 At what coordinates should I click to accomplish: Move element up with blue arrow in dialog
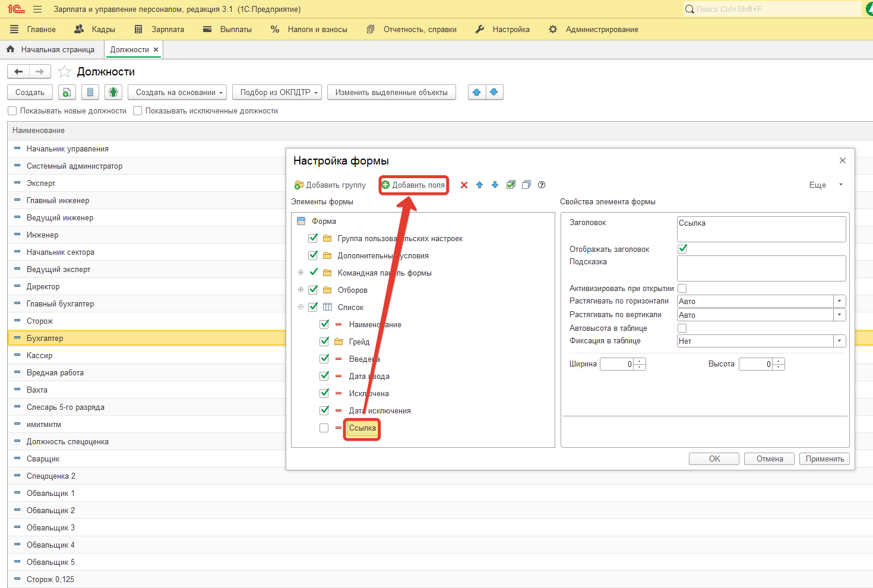(479, 185)
